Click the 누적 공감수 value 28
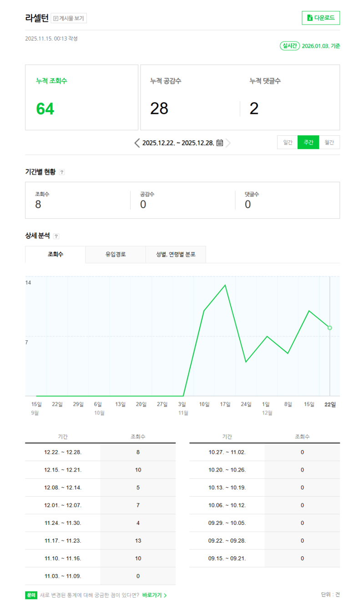 click(x=159, y=108)
